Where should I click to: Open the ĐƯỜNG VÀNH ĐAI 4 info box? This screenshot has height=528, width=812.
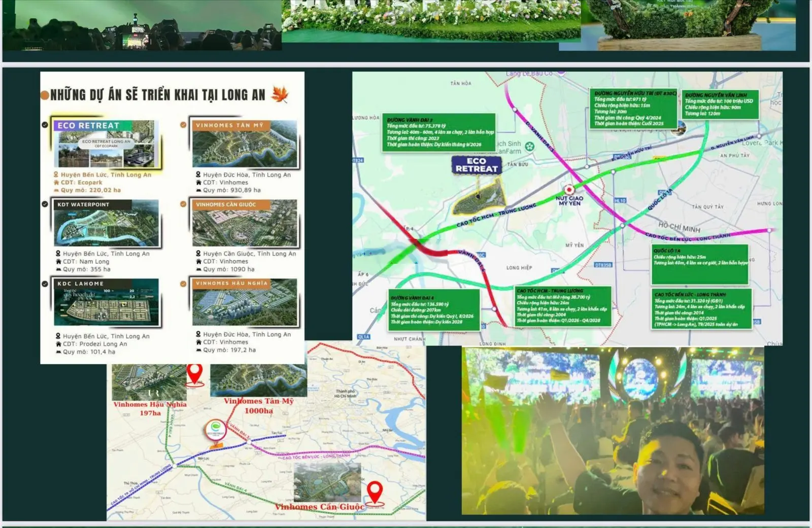(434, 309)
